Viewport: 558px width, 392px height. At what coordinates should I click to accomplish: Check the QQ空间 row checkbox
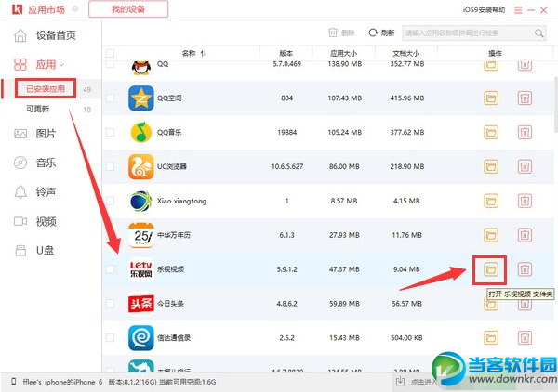[x=110, y=98]
